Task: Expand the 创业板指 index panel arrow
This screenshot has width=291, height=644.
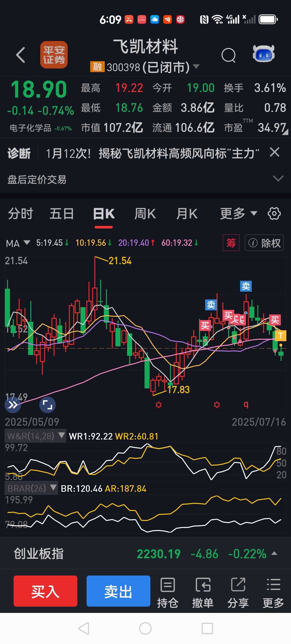Action: pyautogui.click(x=274, y=553)
